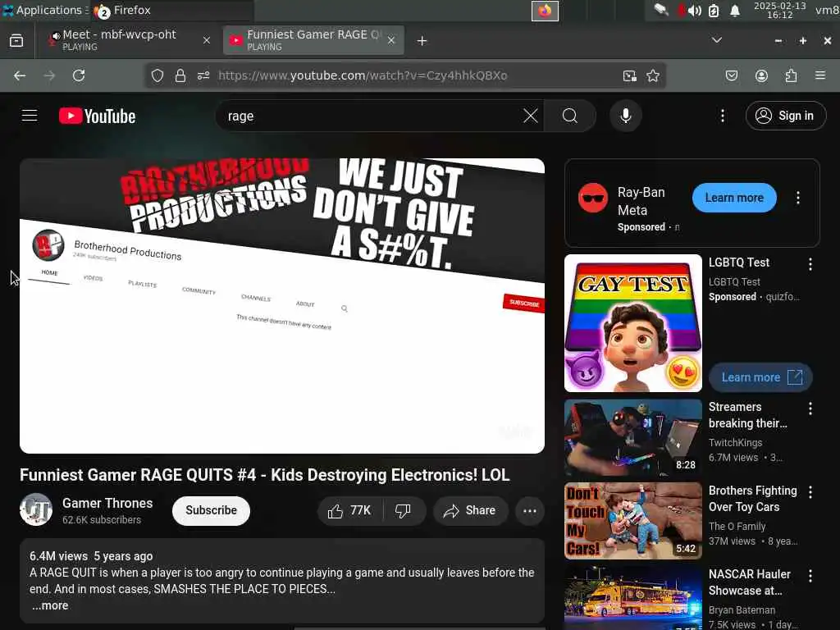Clear the search box with X
This screenshot has height=630, width=840.
click(531, 116)
